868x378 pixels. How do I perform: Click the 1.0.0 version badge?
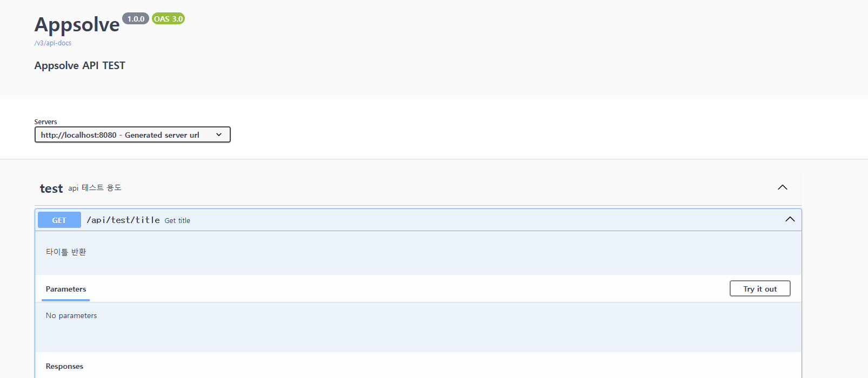coord(136,19)
